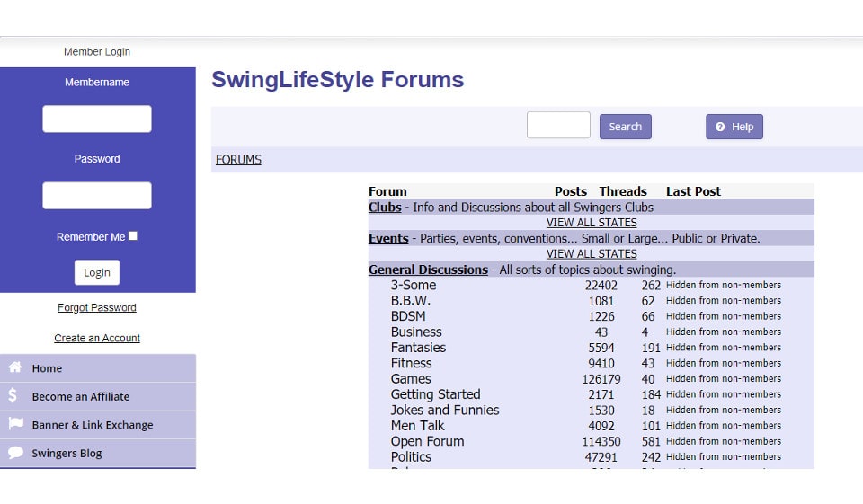863x504 pixels.
Task: Open the General Discussions category
Action: [x=428, y=270]
